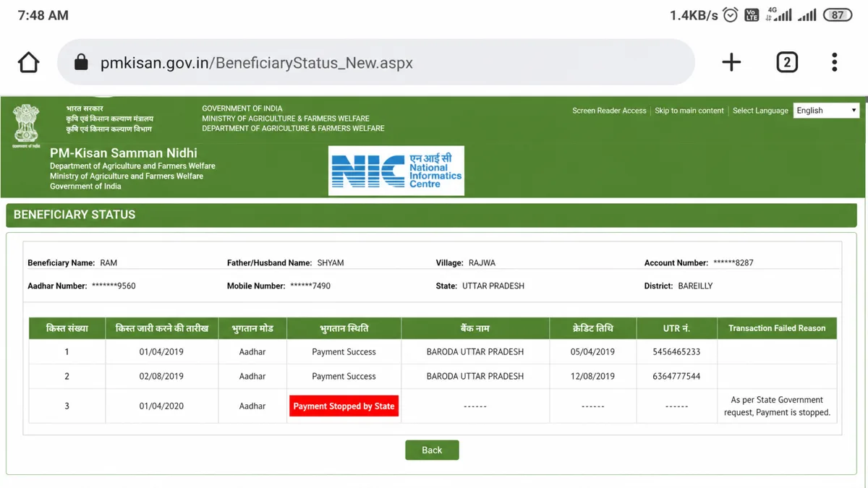868x488 pixels.
Task: Click the क्रेडिट तिथि column header
Action: [x=593, y=328]
